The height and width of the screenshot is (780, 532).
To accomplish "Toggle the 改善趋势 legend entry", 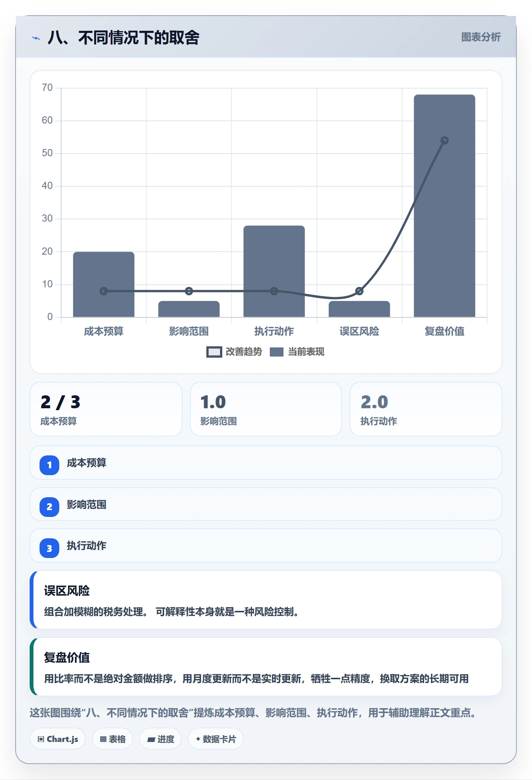I will tap(234, 352).
